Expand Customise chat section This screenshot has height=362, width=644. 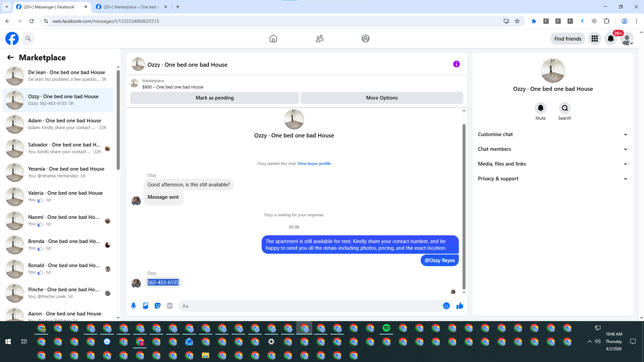[553, 134]
